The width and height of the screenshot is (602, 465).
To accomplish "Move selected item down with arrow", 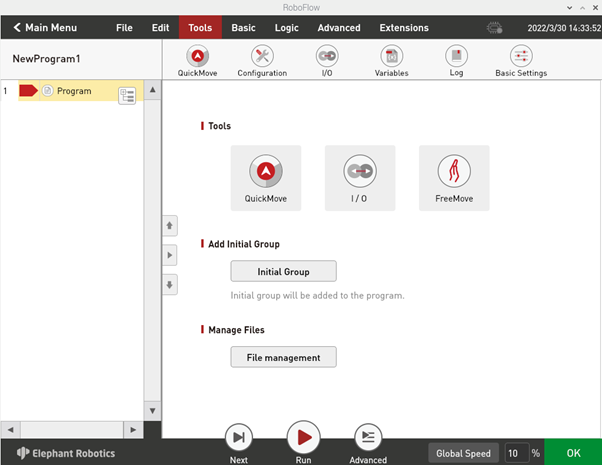I will [x=170, y=284].
